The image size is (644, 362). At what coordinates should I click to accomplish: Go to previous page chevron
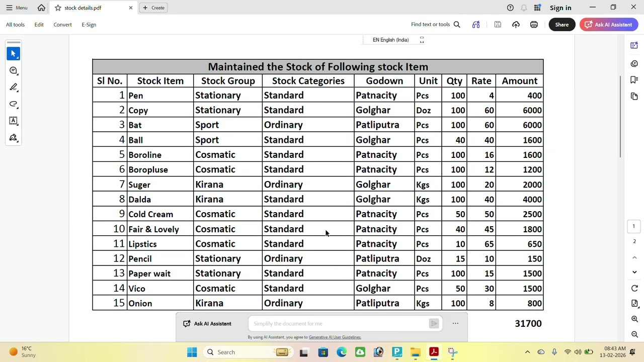(634, 257)
